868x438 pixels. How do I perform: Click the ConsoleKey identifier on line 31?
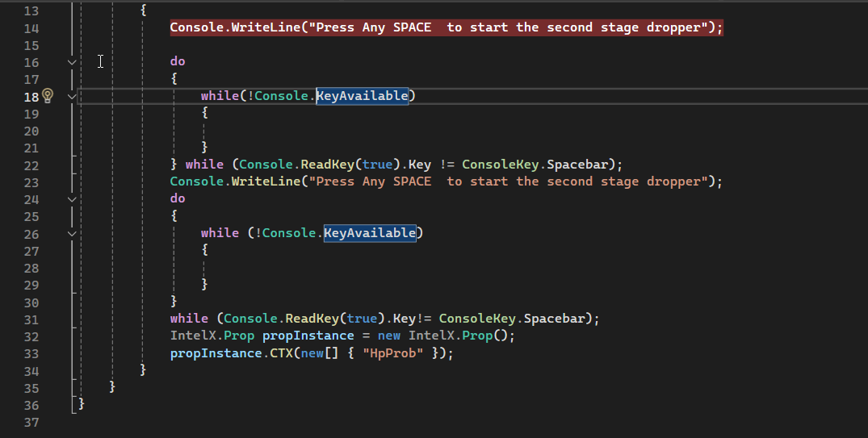tap(477, 319)
